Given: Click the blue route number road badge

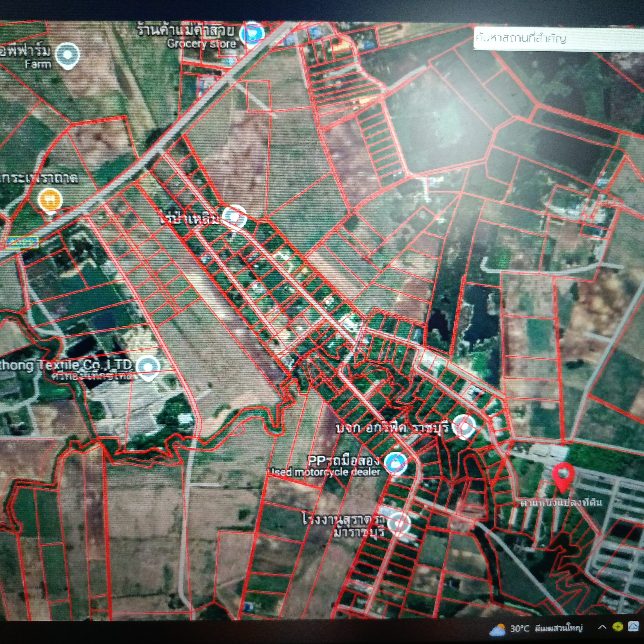Looking at the screenshot, I should [x=22, y=242].
